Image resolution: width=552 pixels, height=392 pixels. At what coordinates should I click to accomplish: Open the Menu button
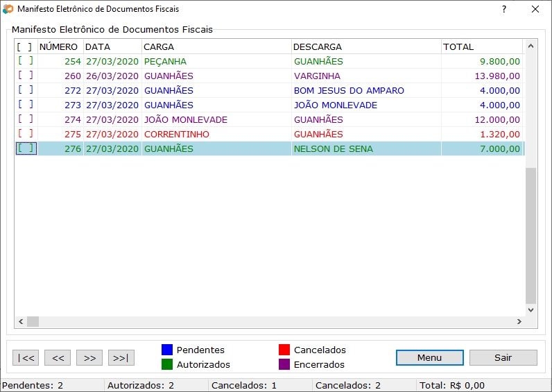click(429, 358)
